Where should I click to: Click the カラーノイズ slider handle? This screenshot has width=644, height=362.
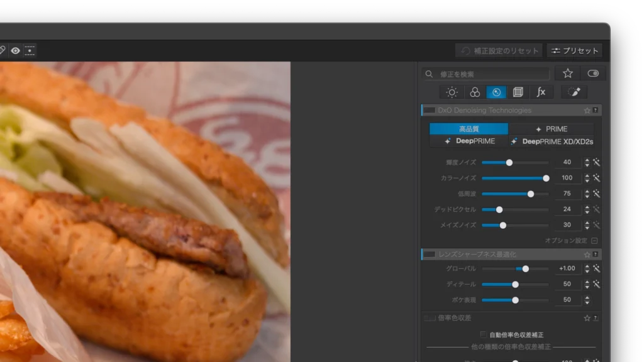[546, 178]
